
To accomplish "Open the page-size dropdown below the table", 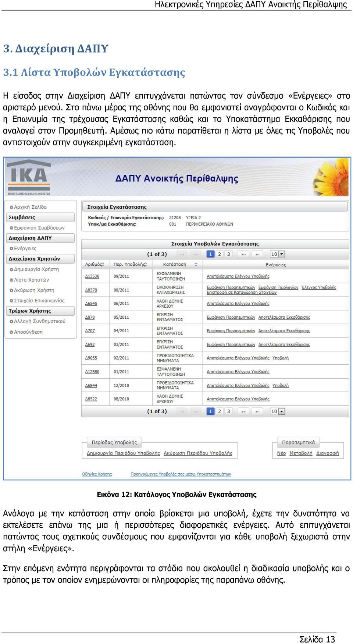I will [x=278, y=411].
